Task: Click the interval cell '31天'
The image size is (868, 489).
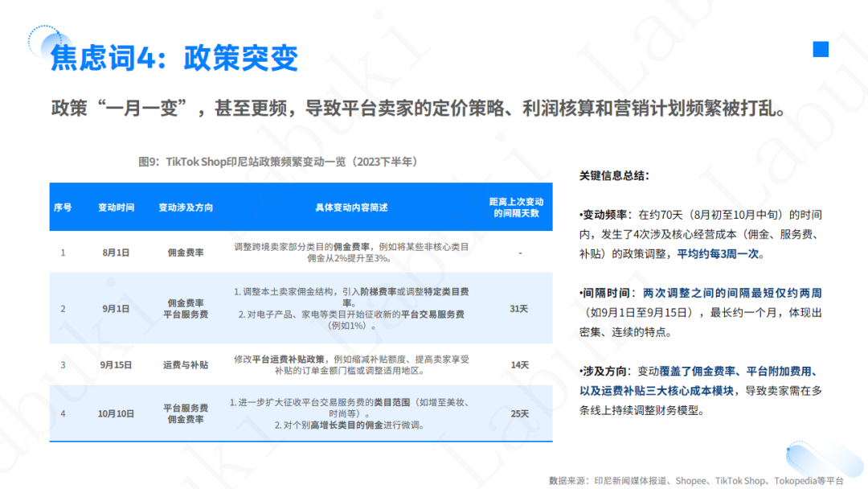Action: tap(518, 309)
